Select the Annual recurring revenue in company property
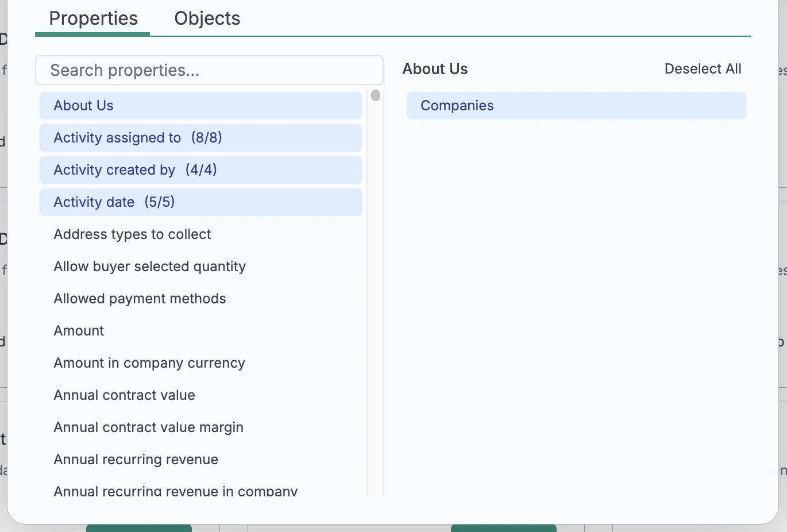 176,489
